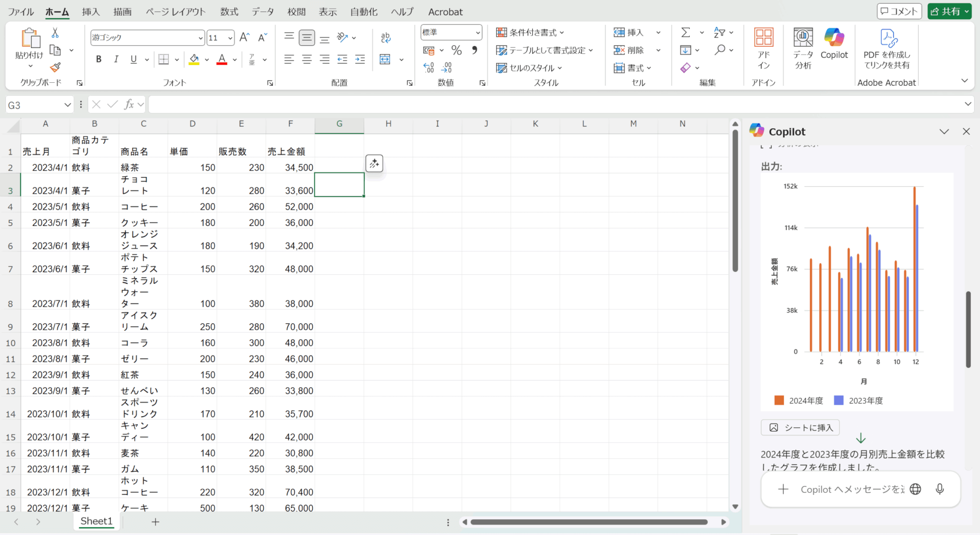980x535 pixels.
Task: Open the File (ファイル) tab
Action: click(21, 11)
